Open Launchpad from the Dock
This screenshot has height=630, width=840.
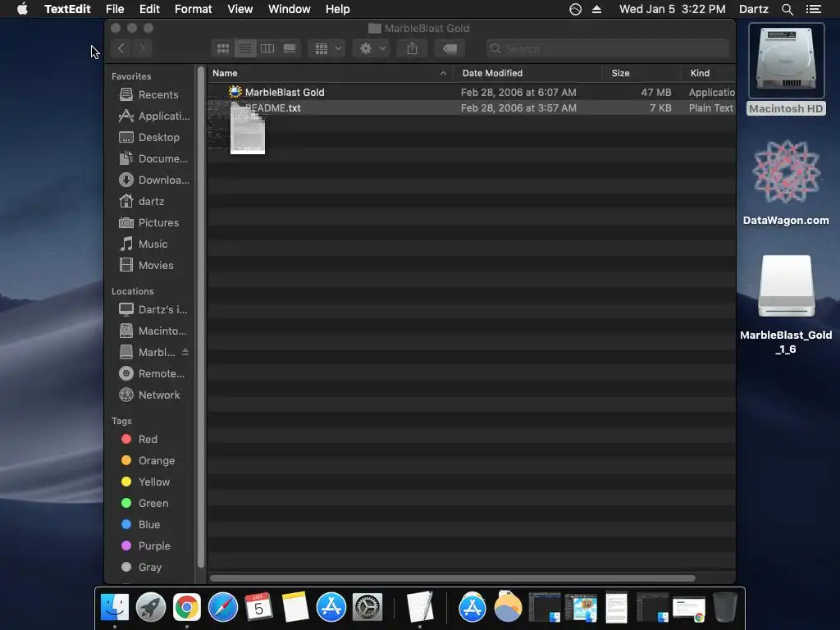click(x=151, y=608)
